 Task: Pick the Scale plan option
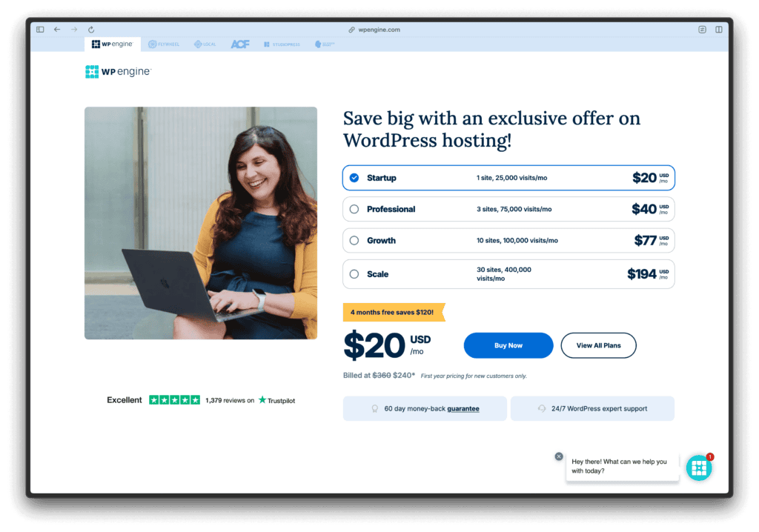point(508,274)
